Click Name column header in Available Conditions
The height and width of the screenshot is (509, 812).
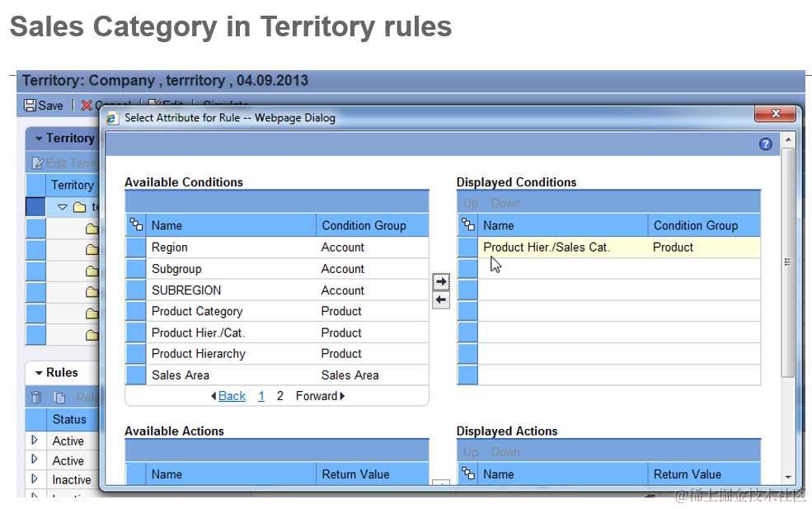tap(231, 225)
